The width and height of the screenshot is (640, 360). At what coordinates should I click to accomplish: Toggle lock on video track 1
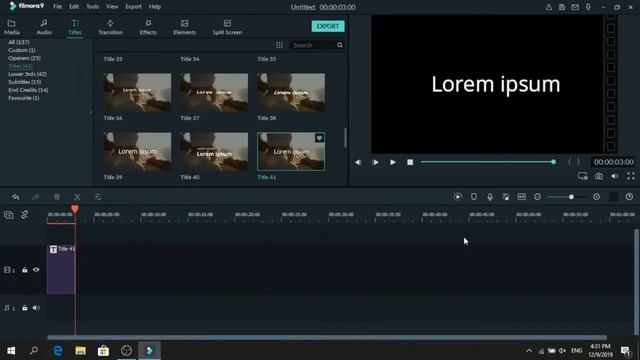click(x=24, y=270)
